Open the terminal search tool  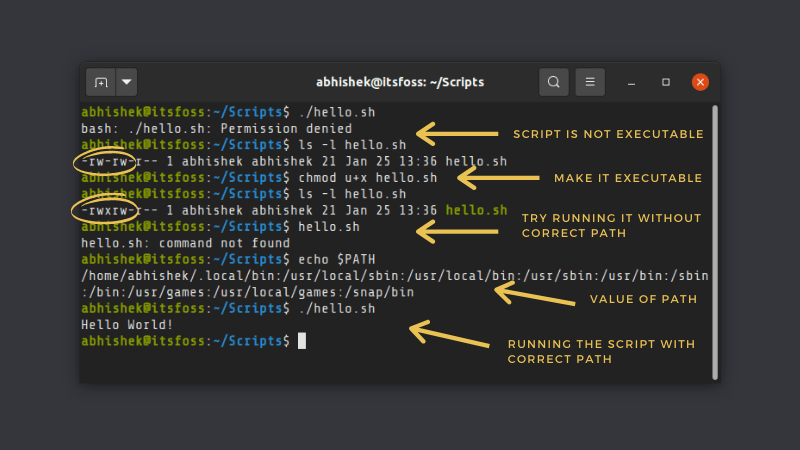pos(553,82)
